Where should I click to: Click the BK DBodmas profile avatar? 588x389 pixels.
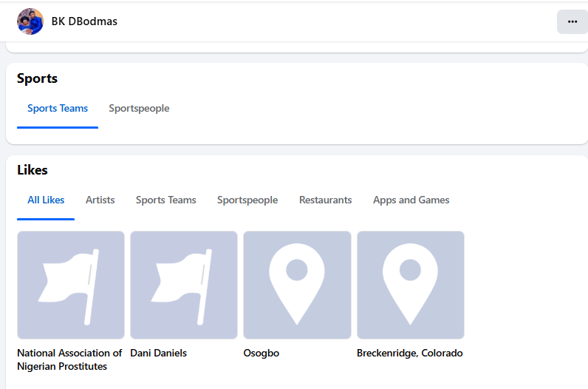pyautogui.click(x=30, y=21)
